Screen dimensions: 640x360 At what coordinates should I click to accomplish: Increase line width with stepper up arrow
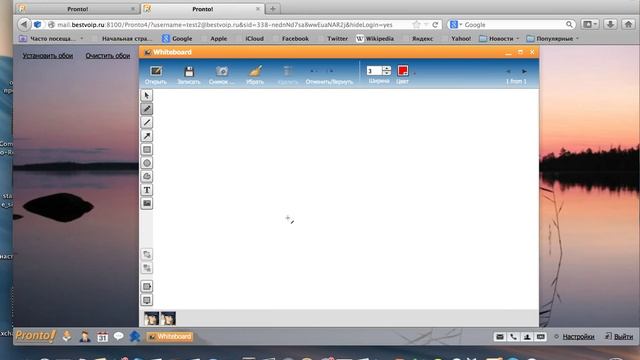tap(387, 68)
